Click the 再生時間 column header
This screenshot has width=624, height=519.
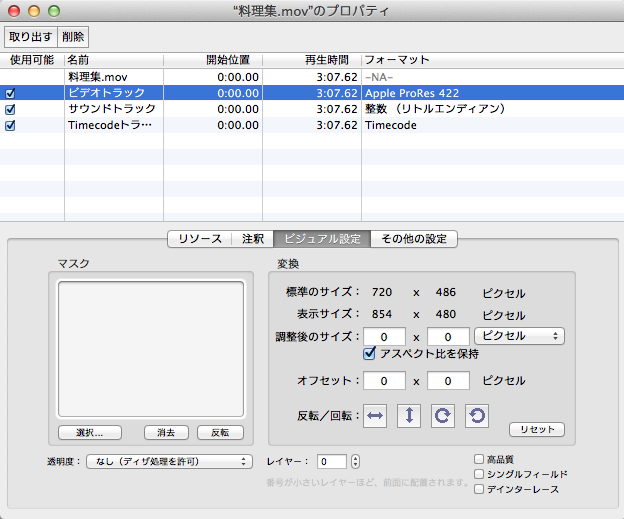coord(312,60)
